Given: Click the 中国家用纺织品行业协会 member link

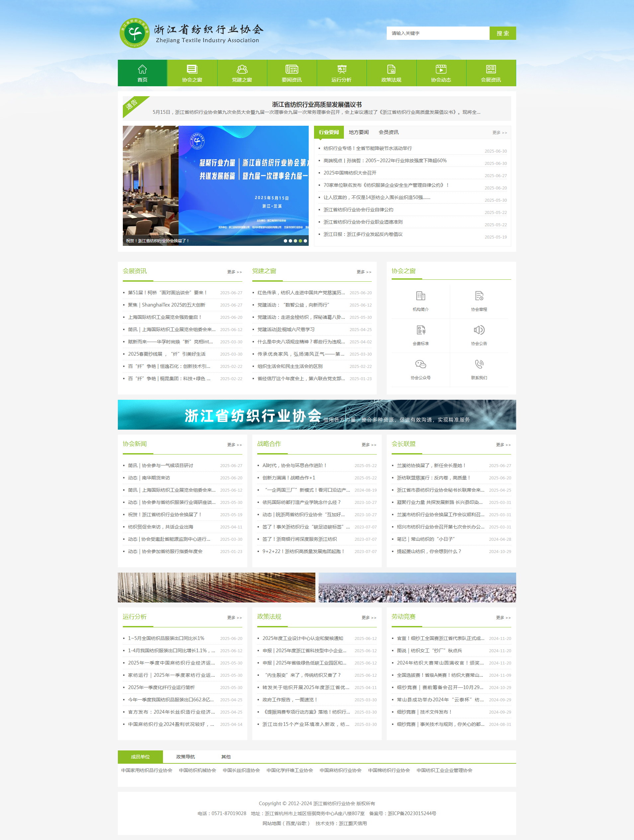Looking at the screenshot, I should (x=147, y=770).
